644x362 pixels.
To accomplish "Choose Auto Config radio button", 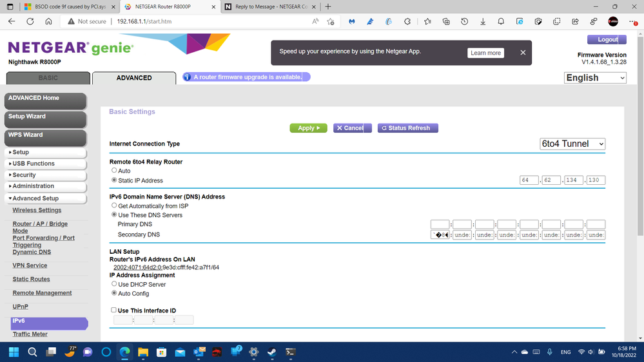I will click(114, 293).
